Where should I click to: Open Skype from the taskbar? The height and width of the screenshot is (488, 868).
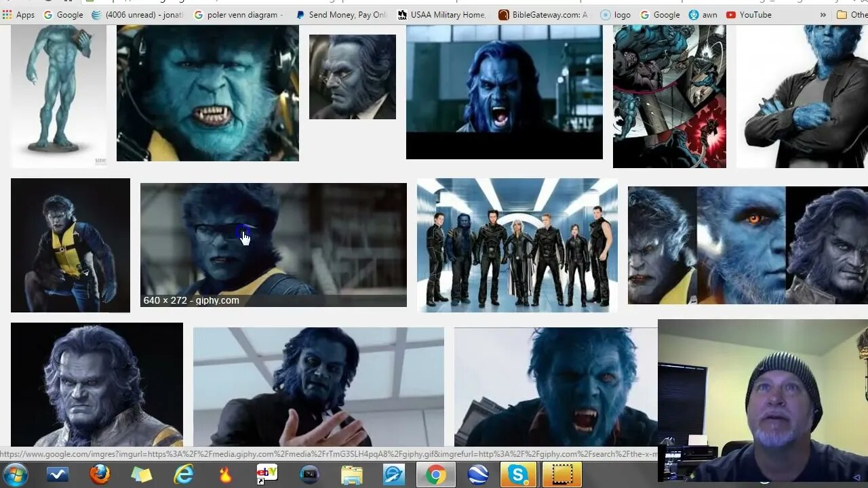point(519,474)
